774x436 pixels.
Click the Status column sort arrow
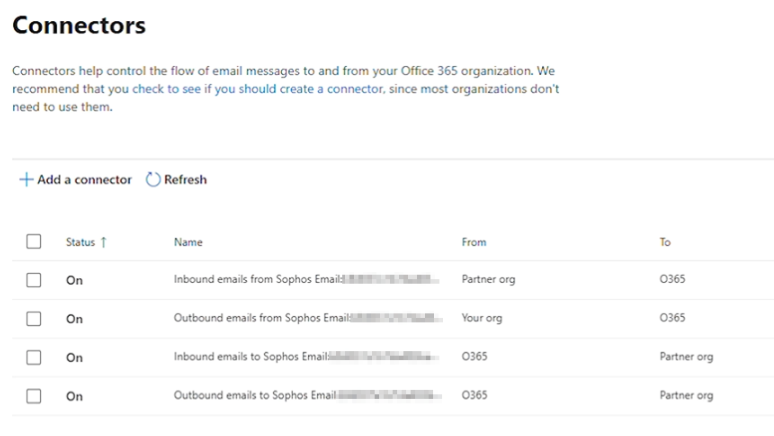point(104,242)
